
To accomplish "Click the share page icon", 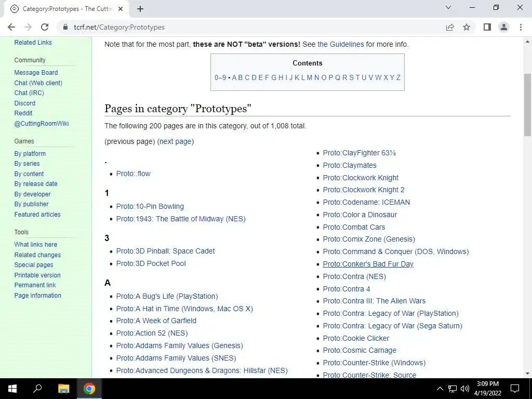I will [450, 27].
